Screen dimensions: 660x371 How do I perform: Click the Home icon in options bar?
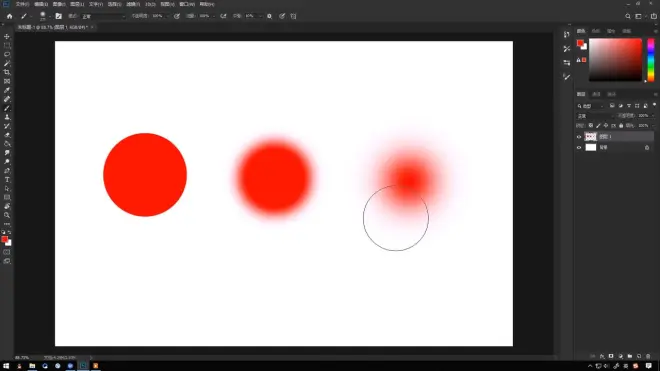pos(10,16)
